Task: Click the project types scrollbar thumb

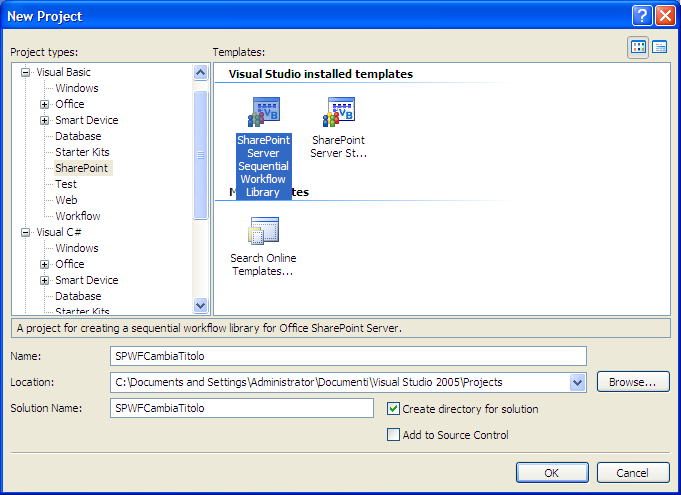Action: coord(200,155)
